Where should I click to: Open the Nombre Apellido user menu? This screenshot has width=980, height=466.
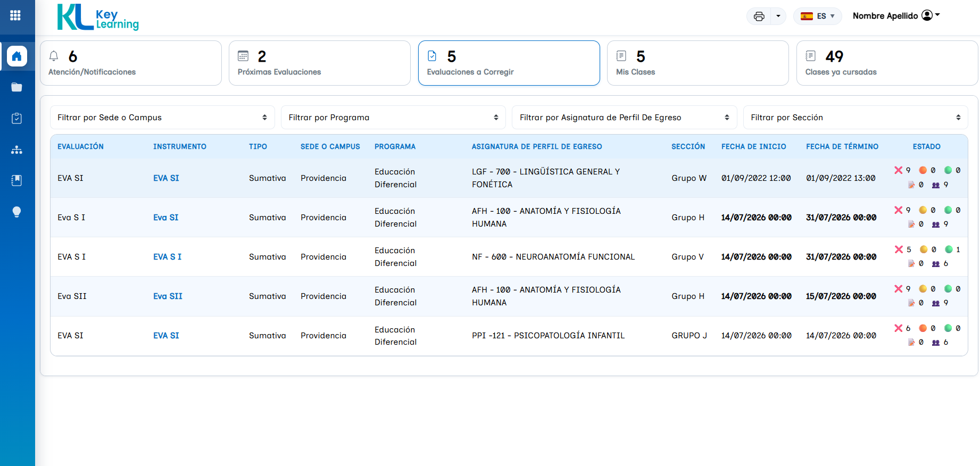pyautogui.click(x=896, y=16)
